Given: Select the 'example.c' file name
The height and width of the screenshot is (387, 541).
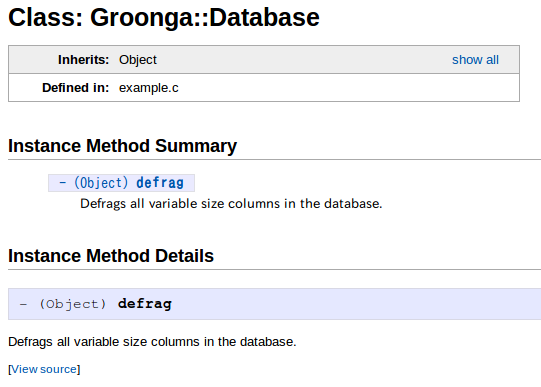Looking at the screenshot, I should click(149, 88).
